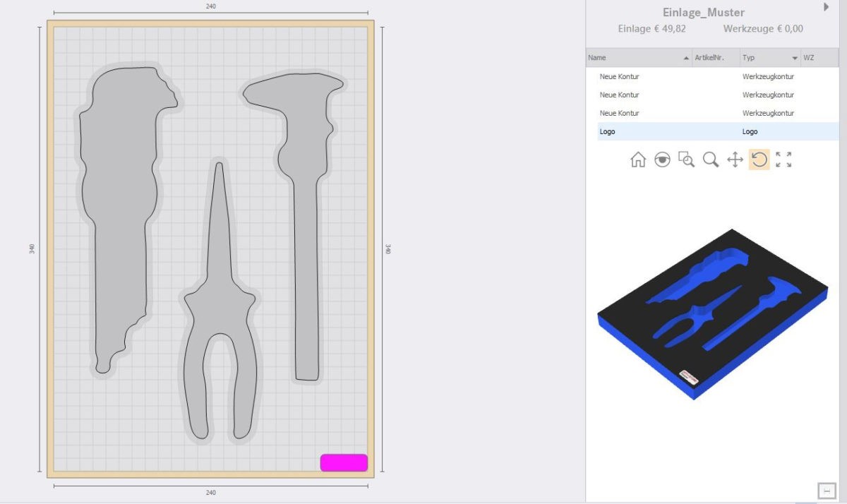Select the magnifier zoom tool
This screenshot has width=847, height=504.
[711, 160]
